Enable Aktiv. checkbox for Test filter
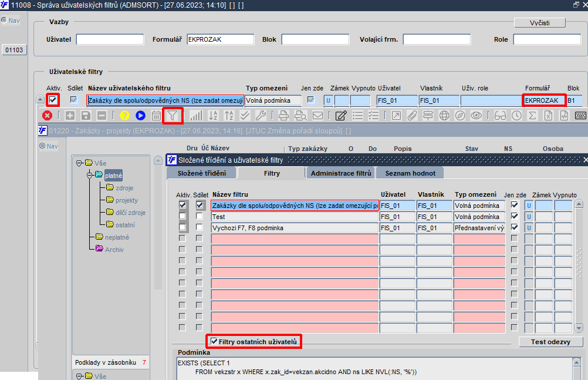588x380 pixels. [183, 216]
